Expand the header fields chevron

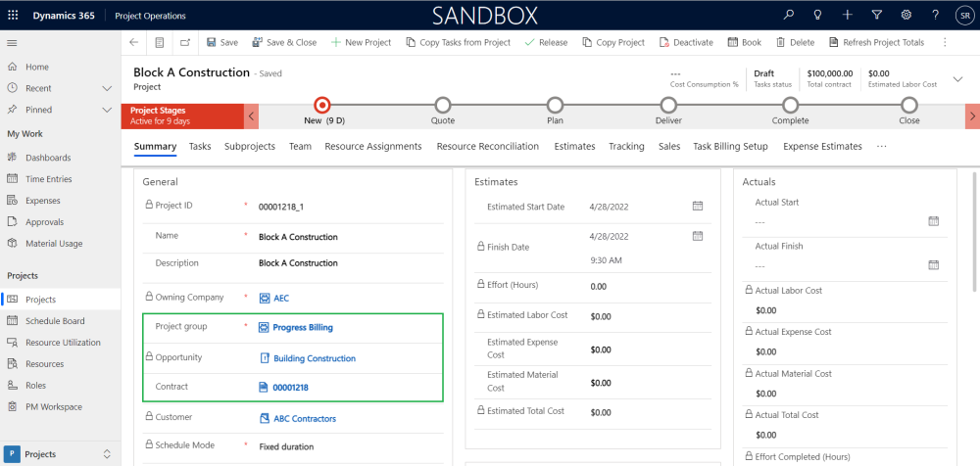[957, 78]
